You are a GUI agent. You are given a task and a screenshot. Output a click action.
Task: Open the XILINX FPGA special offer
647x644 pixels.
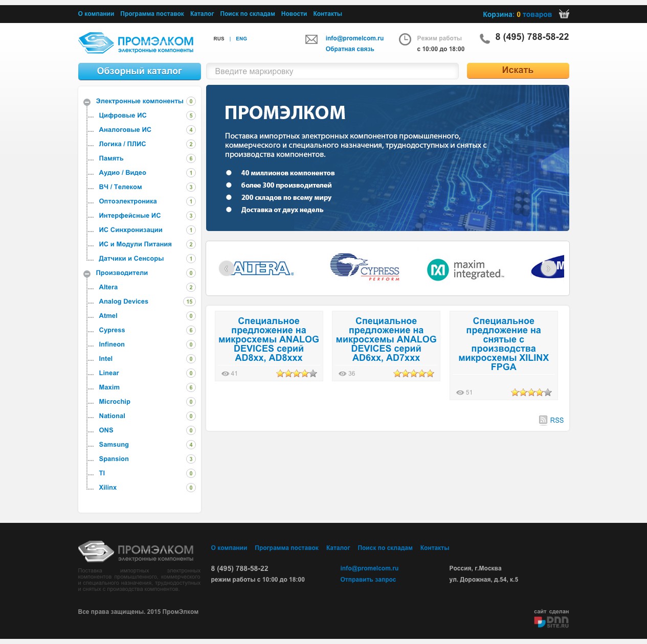[504, 344]
